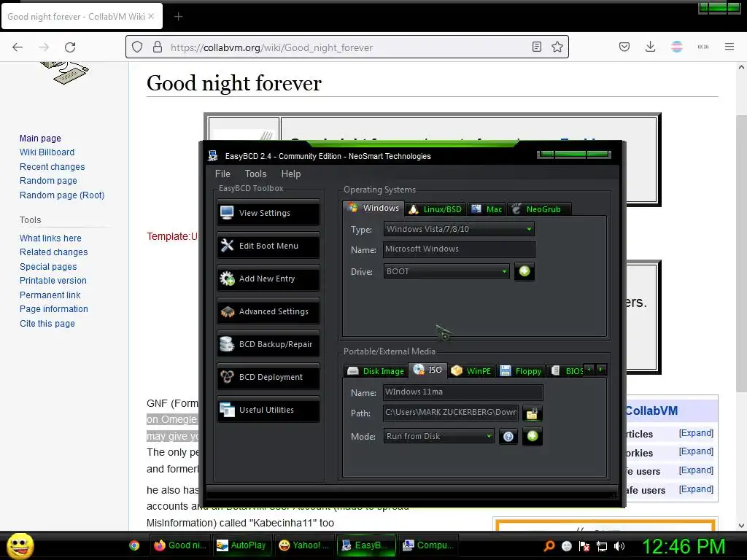Image resolution: width=747 pixels, height=560 pixels.
Task: Open the Main page wiki link
Action: 41,138
